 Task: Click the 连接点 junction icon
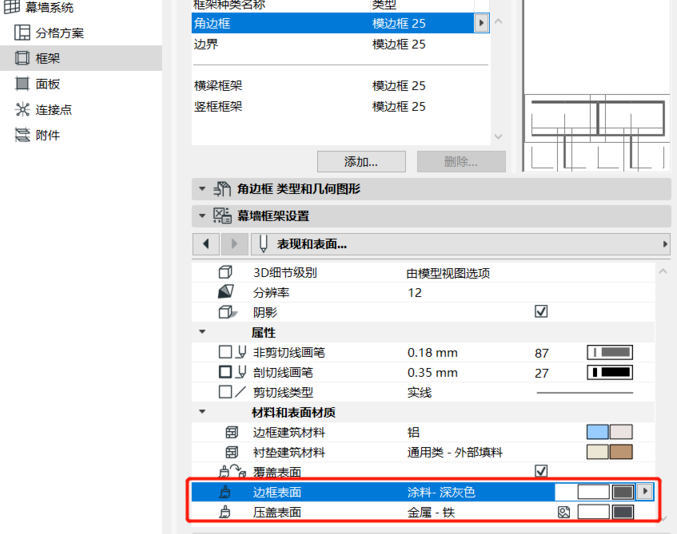(x=22, y=109)
